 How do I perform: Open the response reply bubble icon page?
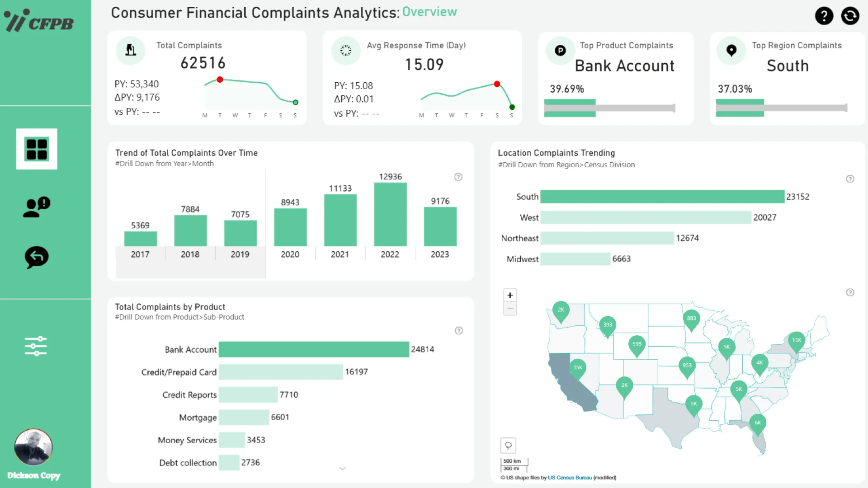click(37, 257)
